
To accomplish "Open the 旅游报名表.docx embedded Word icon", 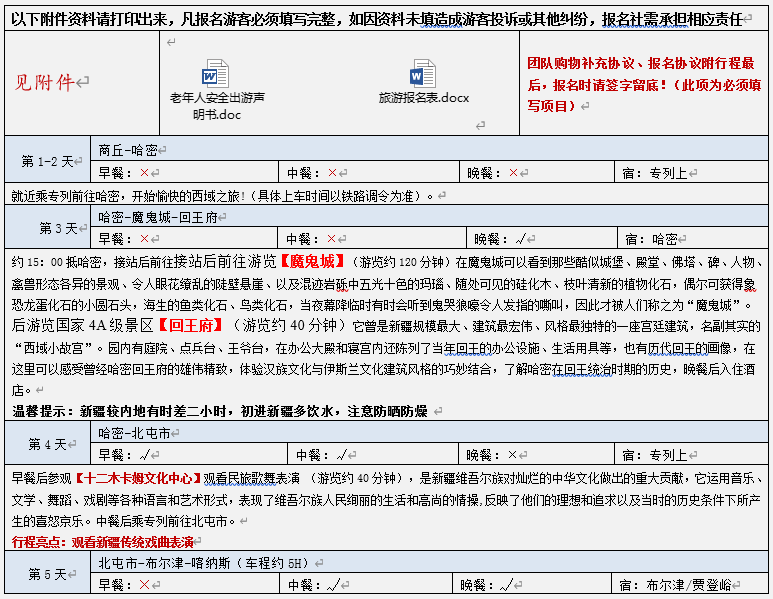I will point(423,73).
